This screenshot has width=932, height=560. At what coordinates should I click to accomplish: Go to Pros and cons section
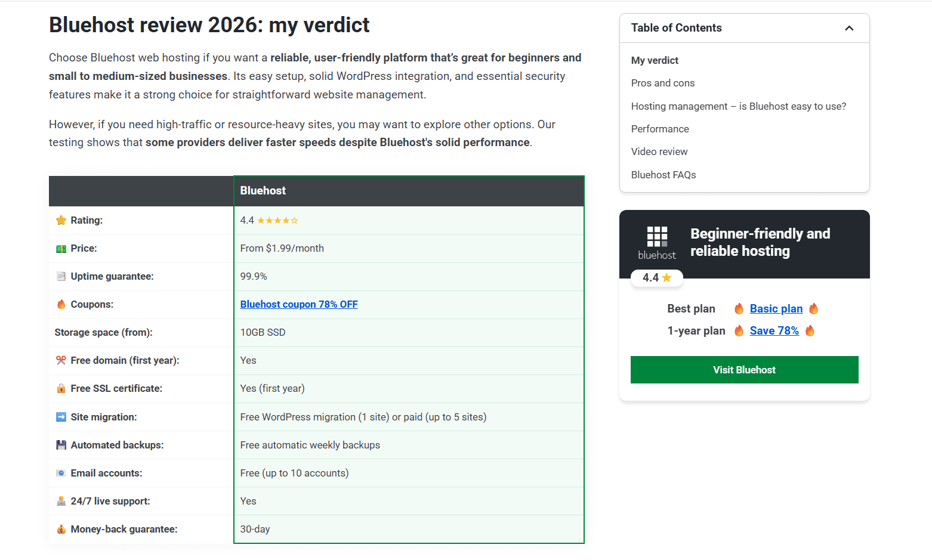click(663, 83)
